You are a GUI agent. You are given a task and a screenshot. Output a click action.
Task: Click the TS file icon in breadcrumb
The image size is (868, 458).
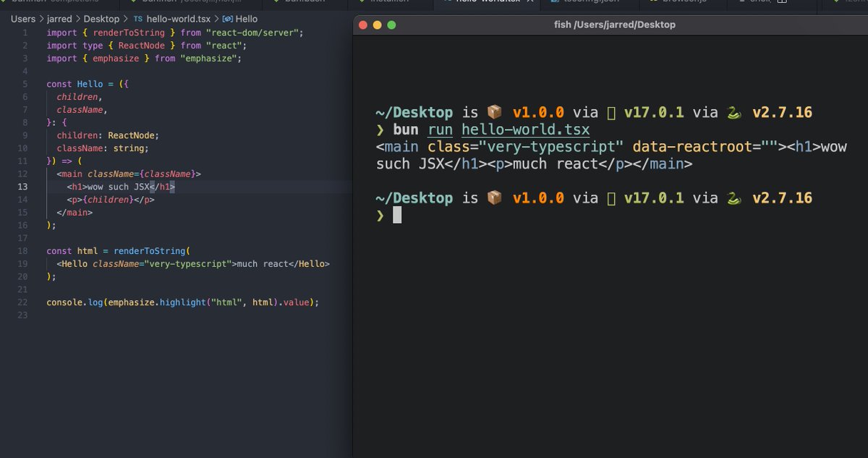pos(138,19)
